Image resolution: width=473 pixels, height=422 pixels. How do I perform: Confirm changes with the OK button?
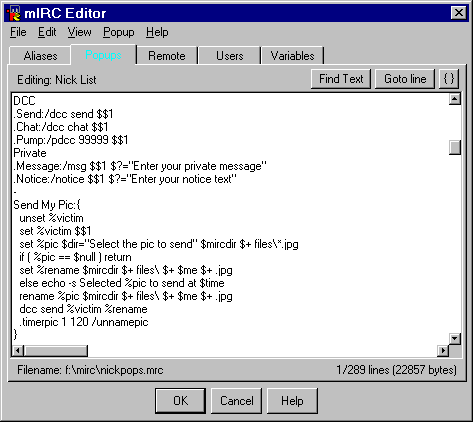[x=180, y=401]
